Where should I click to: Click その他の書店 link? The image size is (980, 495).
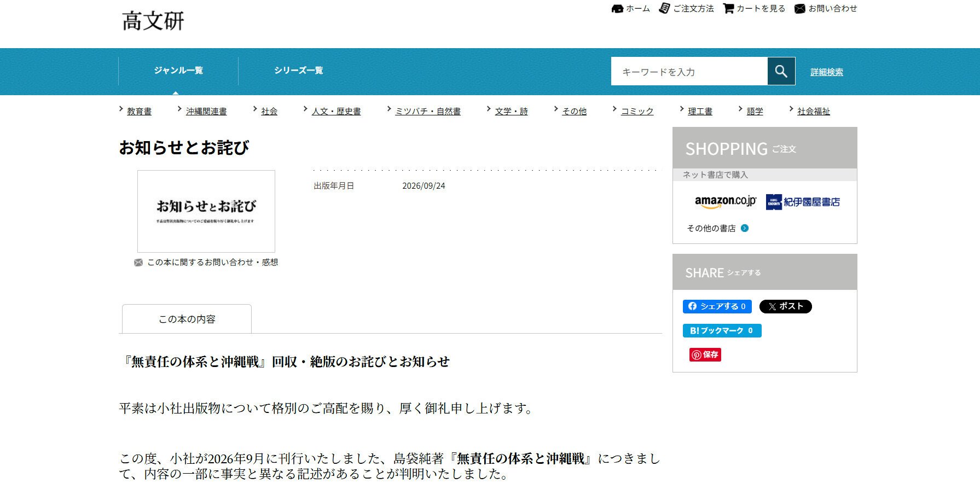point(711,229)
